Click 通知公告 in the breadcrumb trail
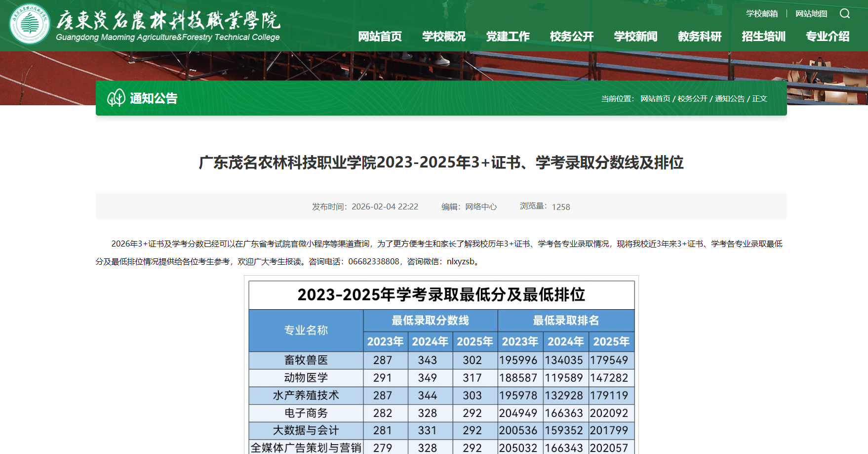 coord(729,98)
